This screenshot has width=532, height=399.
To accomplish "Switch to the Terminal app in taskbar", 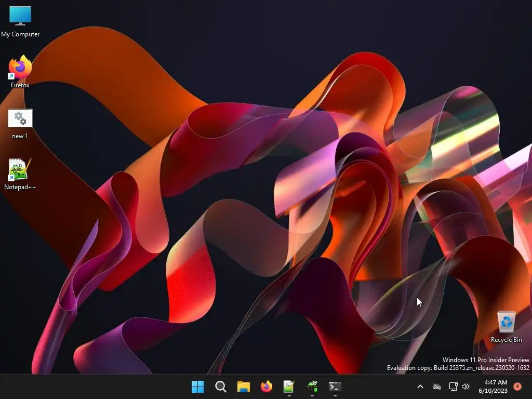I will tap(335, 387).
